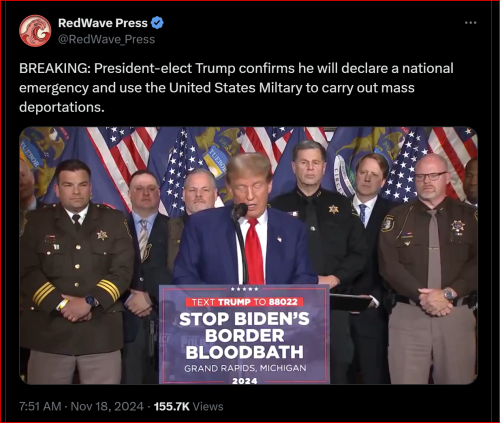This screenshot has height=423, width=500.
Task: Click the white circular seal on the blue flag
Action: (x=344, y=175)
